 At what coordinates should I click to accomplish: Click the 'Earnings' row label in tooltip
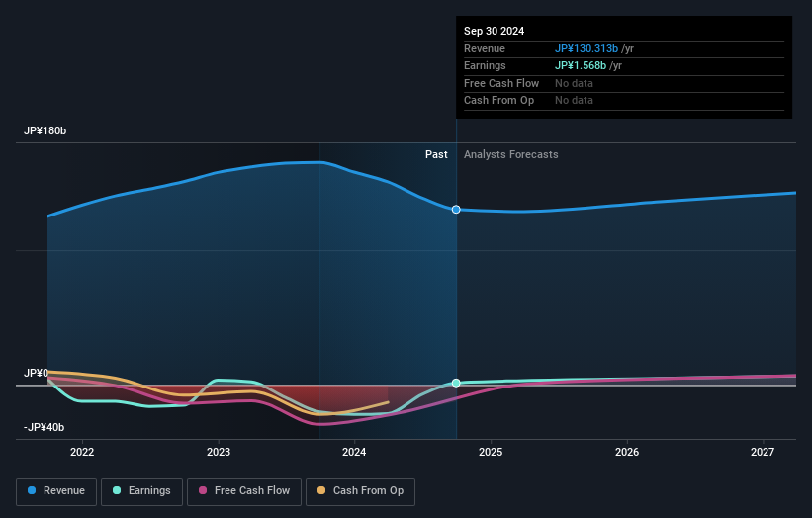click(485, 65)
